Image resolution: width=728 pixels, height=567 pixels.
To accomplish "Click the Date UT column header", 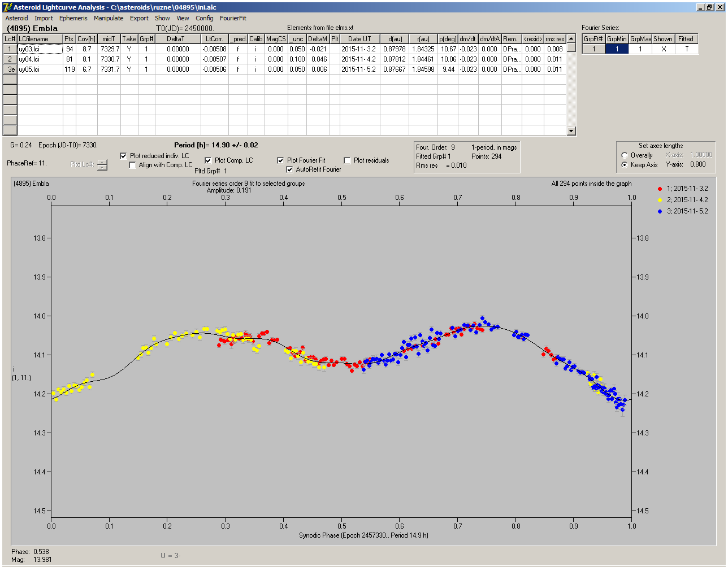I will point(359,39).
